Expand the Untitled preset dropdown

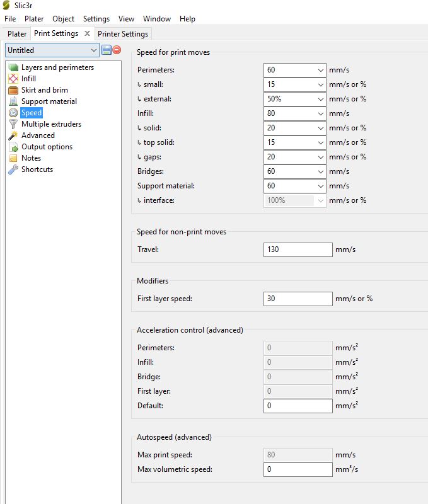click(x=94, y=50)
